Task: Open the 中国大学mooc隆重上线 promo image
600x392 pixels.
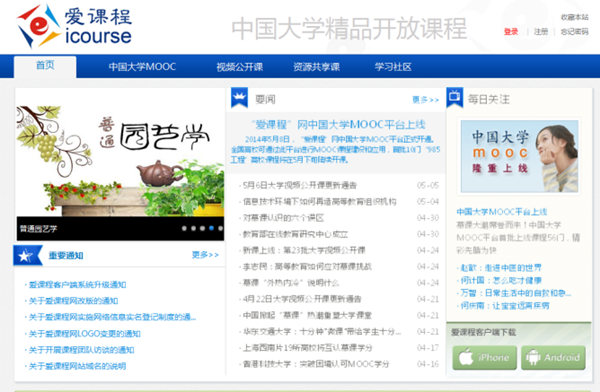Action: 519,156
